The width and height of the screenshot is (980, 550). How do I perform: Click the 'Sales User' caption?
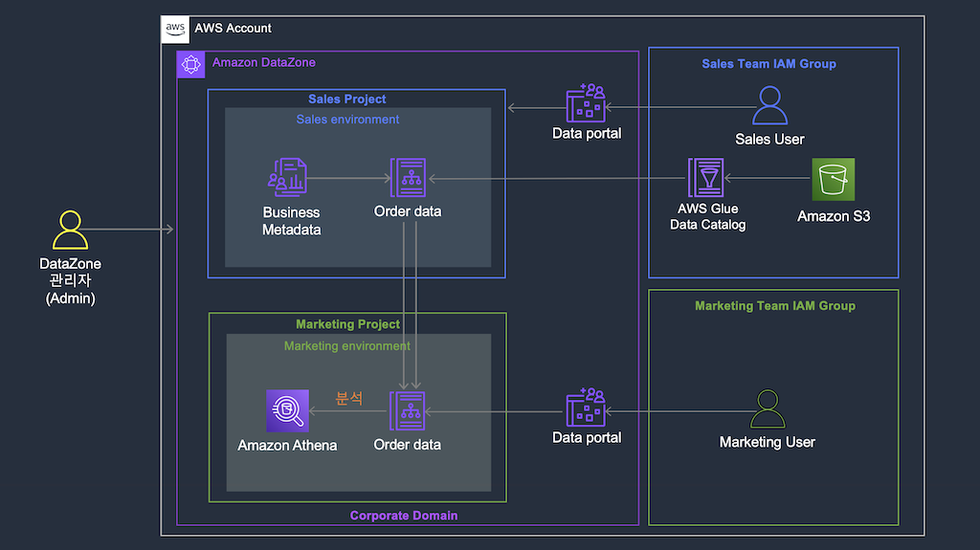coord(769,140)
